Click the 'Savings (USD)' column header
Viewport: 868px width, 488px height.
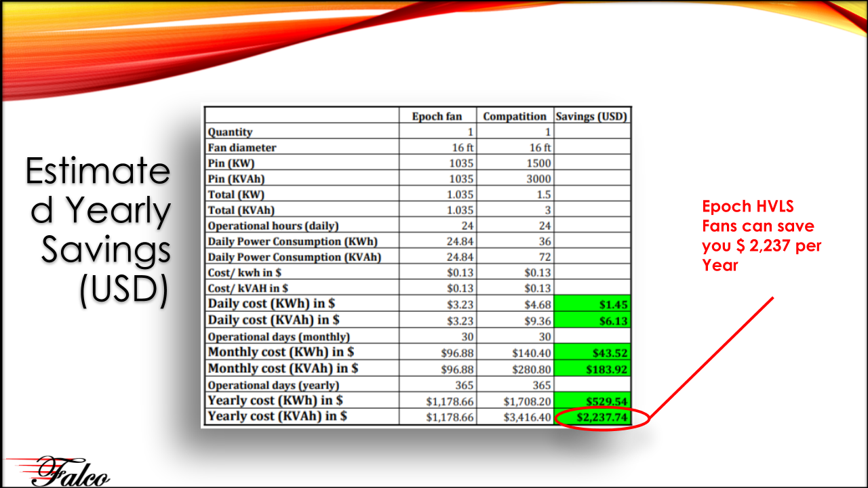click(x=591, y=117)
